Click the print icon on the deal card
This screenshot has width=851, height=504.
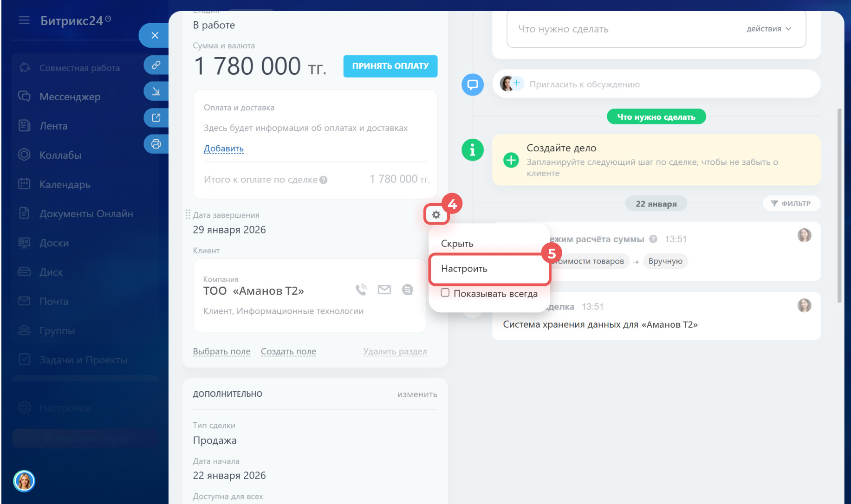(156, 144)
